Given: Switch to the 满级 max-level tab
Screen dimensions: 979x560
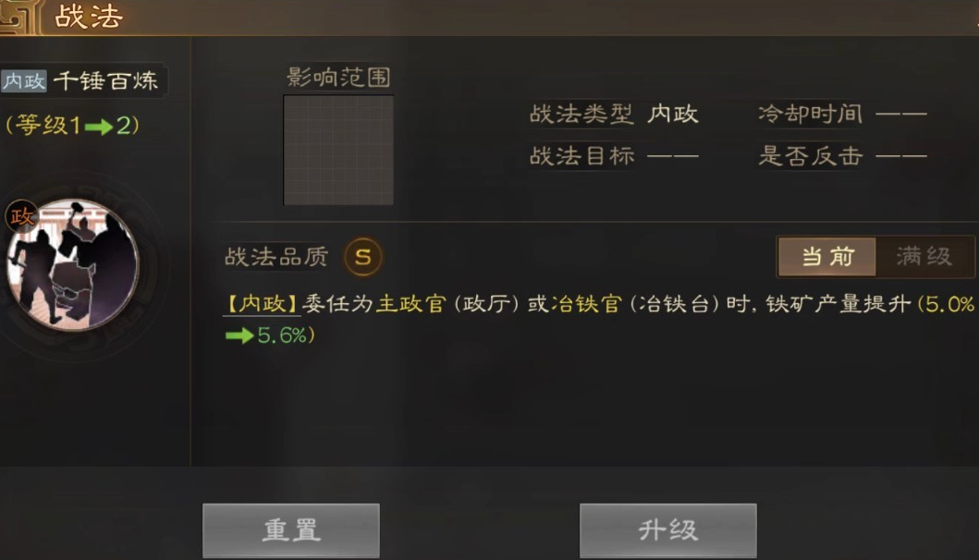Looking at the screenshot, I should coord(924,256).
